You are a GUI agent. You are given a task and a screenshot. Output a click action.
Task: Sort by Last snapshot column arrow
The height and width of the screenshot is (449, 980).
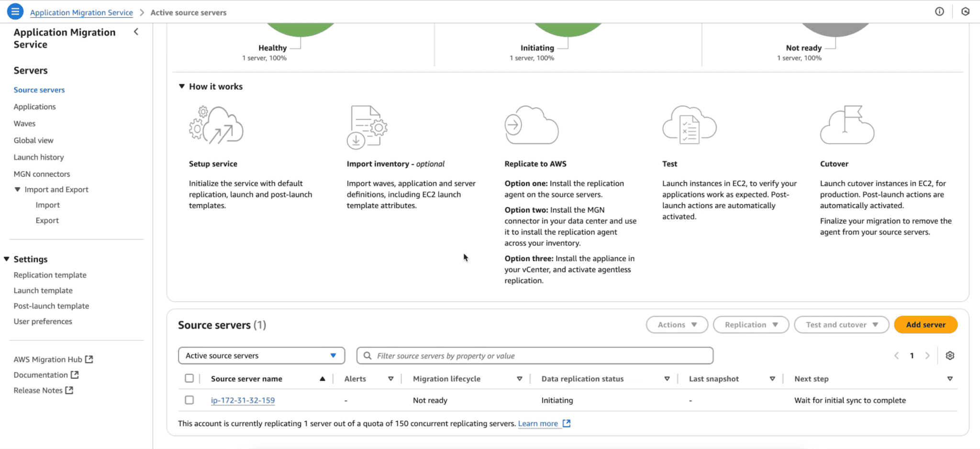pos(772,379)
